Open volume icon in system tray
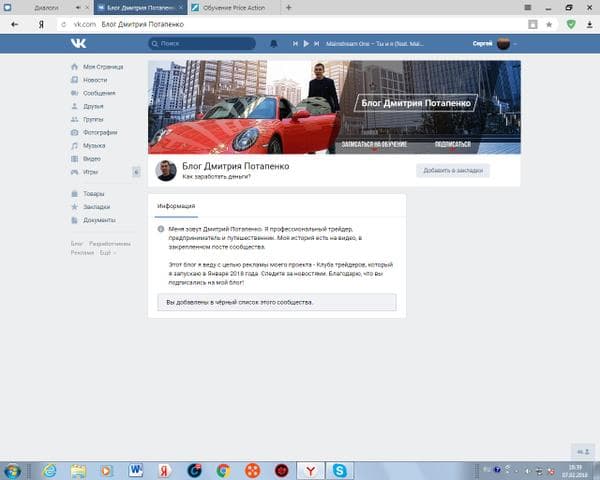 click(x=527, y=471)
